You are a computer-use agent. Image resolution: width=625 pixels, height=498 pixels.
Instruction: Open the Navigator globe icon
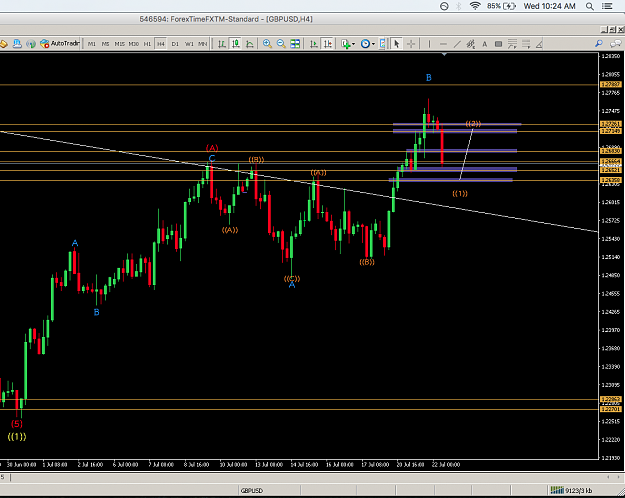[x=31, y=44]
